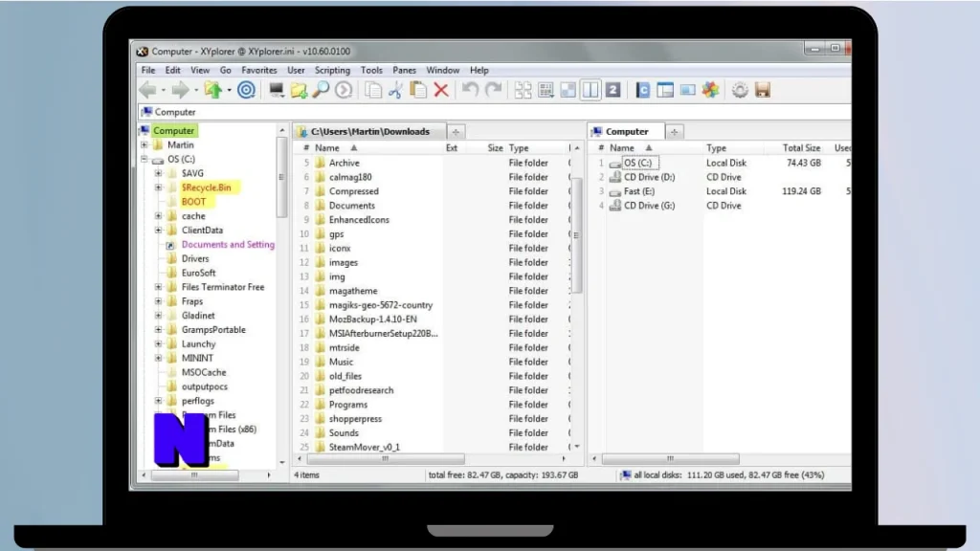Open the Up button dropdown arrow
The image size is (980, 551).
coord(230,91)
